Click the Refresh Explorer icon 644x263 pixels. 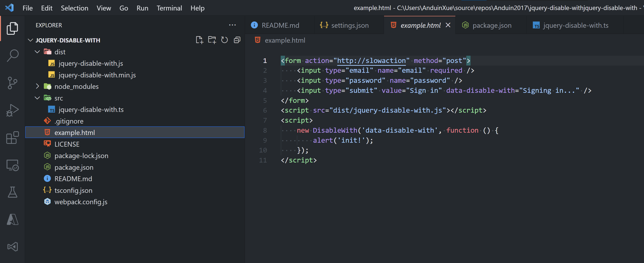tap(225, 40)
